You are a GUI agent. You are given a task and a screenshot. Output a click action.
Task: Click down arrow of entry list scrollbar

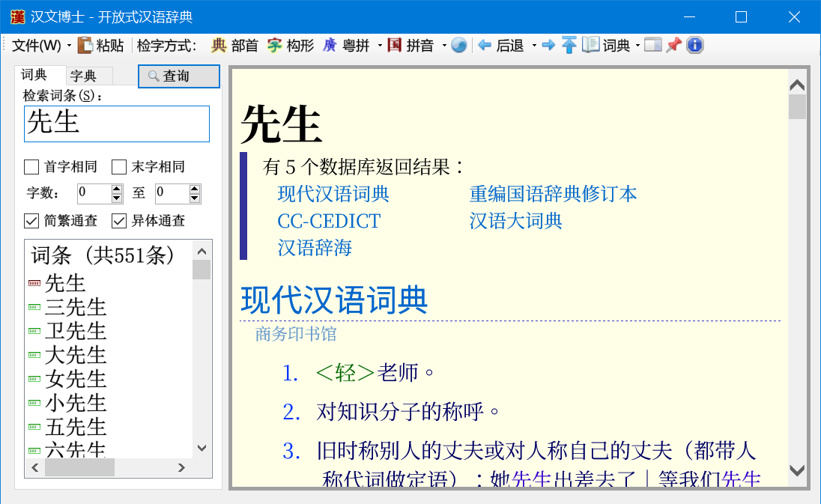pos(202,448)
